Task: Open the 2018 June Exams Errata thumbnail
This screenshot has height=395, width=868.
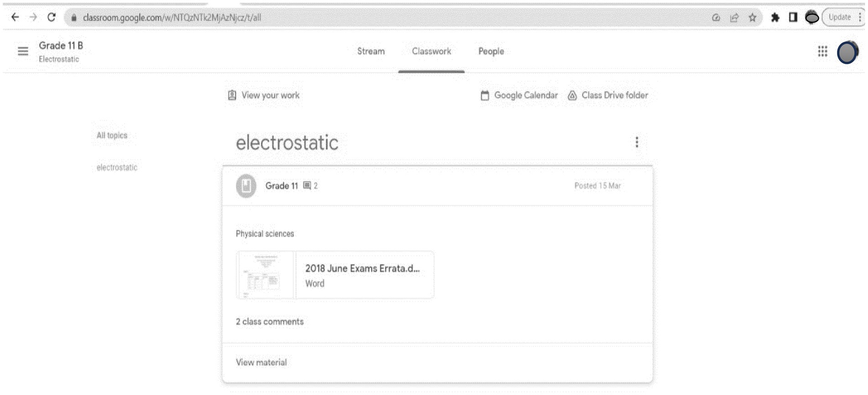Action: (x=265, y=275)
